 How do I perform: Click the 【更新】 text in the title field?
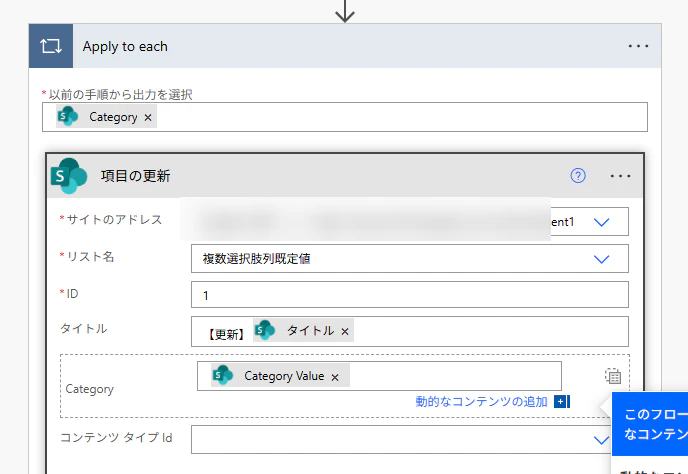coord(226,334)
